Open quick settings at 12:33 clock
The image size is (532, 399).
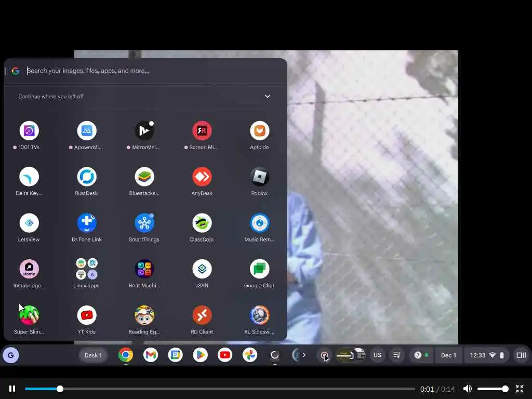(x=486, y=355)
